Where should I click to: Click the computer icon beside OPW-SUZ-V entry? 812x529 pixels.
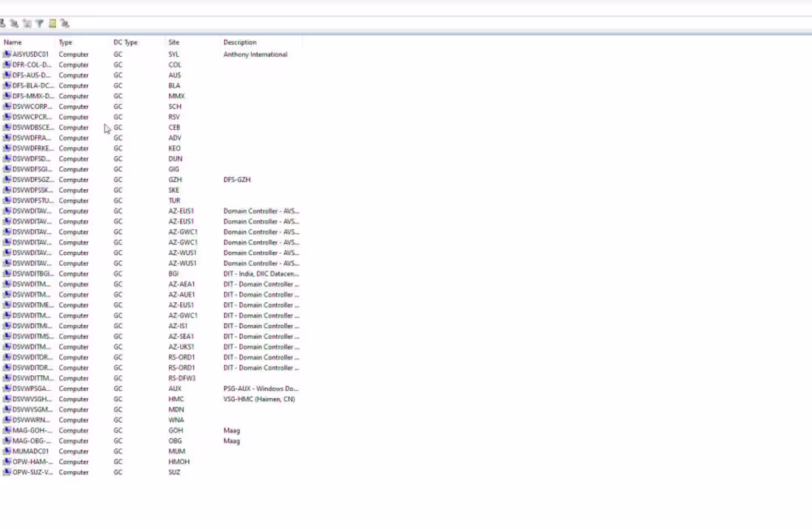(x=7, y=472)
